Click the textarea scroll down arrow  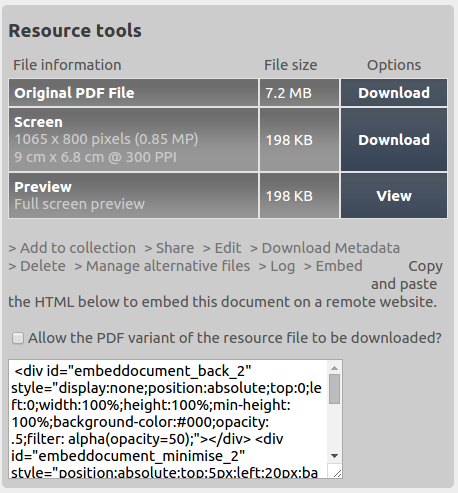click(335, 456)
